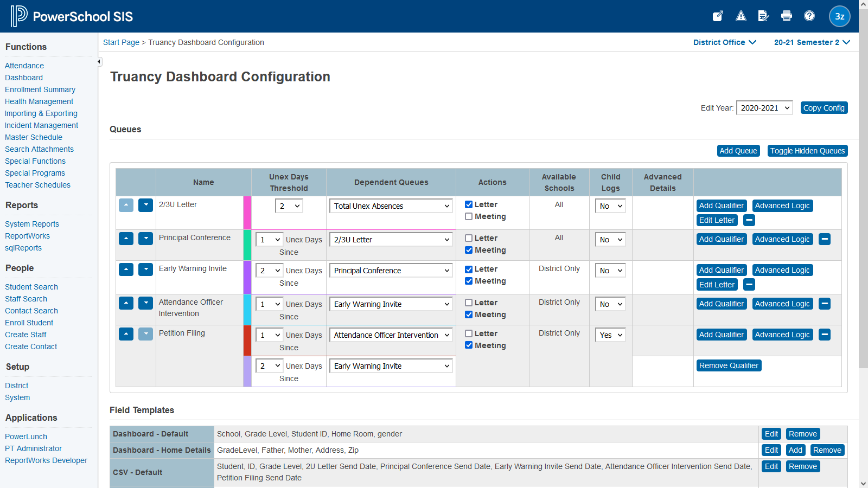868x488 pixels.
Task: Click the help question mark icon
Action: coord(809,16)
